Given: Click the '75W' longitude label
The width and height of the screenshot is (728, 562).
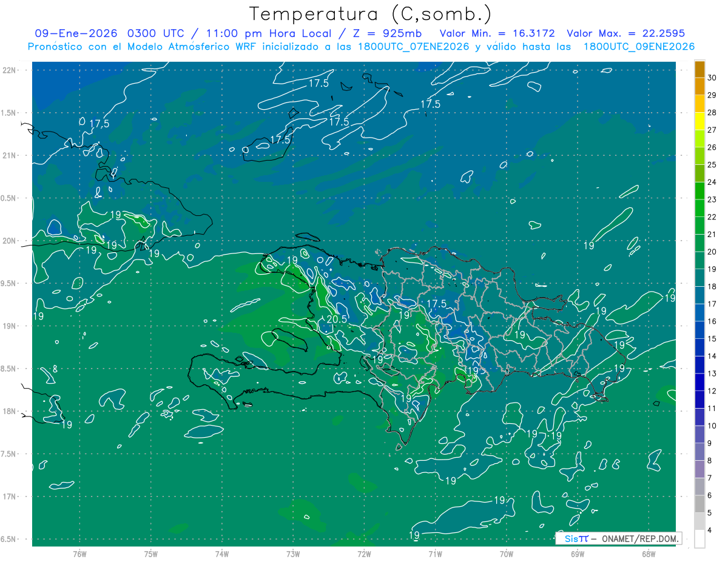Looking at the screenshot, I should (151, 554).
